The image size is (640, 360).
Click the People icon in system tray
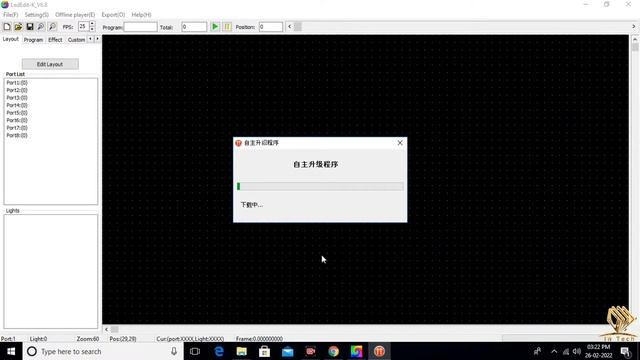pos(538,351)
